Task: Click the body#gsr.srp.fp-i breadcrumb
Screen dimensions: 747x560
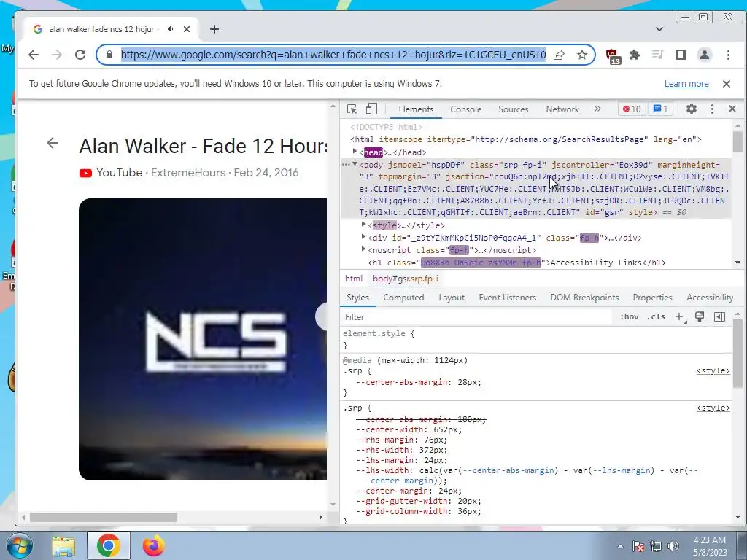Action: pyautogui.click(x=406, y=279)
